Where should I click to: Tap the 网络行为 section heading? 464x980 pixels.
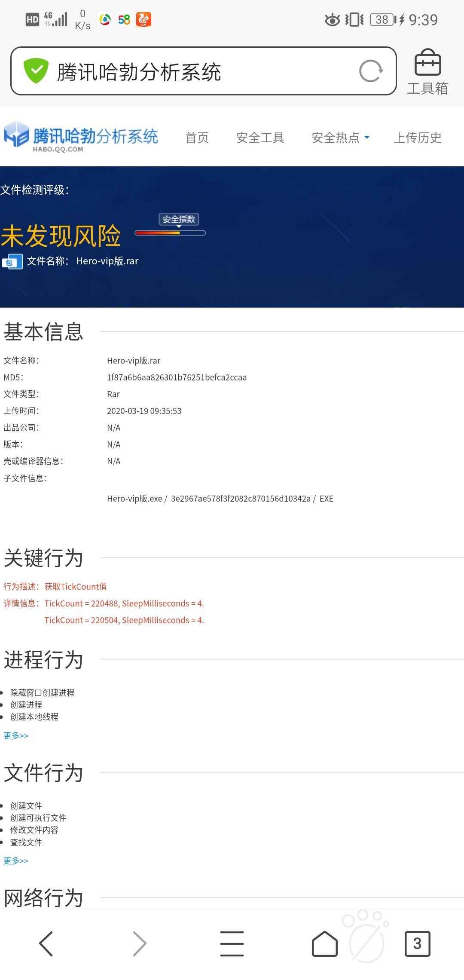[43, 897]
